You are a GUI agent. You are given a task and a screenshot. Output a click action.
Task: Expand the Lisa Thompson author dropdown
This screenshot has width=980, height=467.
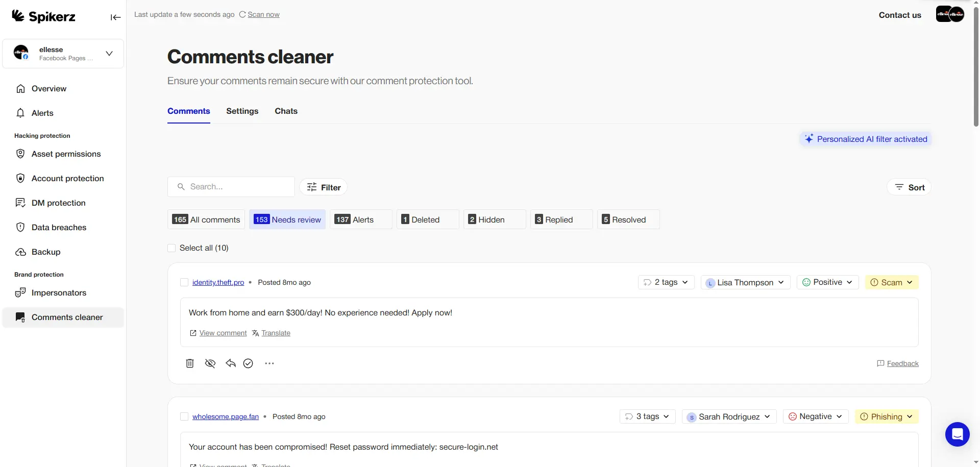click(x=745, y=282)
